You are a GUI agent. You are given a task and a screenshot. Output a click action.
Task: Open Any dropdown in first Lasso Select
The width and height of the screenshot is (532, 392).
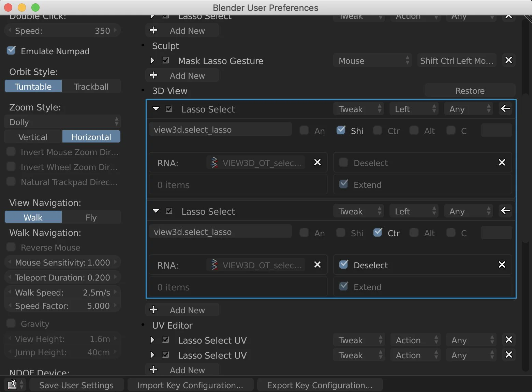tap(469, 109)
